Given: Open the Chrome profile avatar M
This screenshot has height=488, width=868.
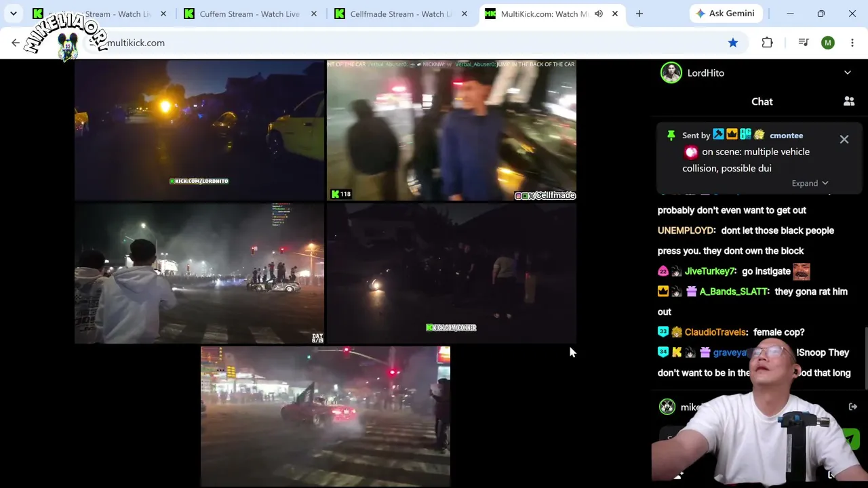Looking at the screenshot, I should [x=827, y=43].
